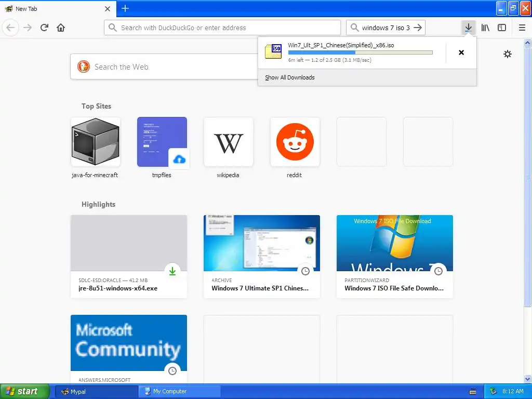The image size is (532, 399).
Task: Open the hamburger application menu
Action: pyautogui.click(x=522, y=28)
